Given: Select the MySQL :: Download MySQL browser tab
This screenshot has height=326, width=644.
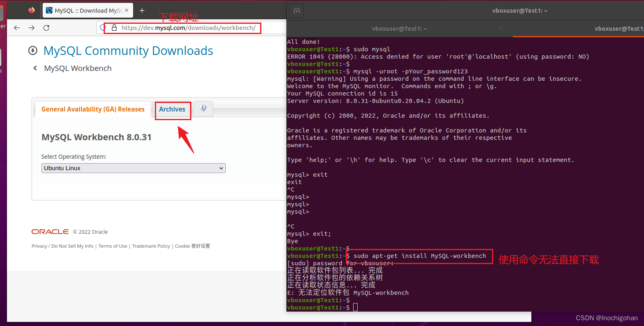Looking at the screenshot, I should [88, 11].
